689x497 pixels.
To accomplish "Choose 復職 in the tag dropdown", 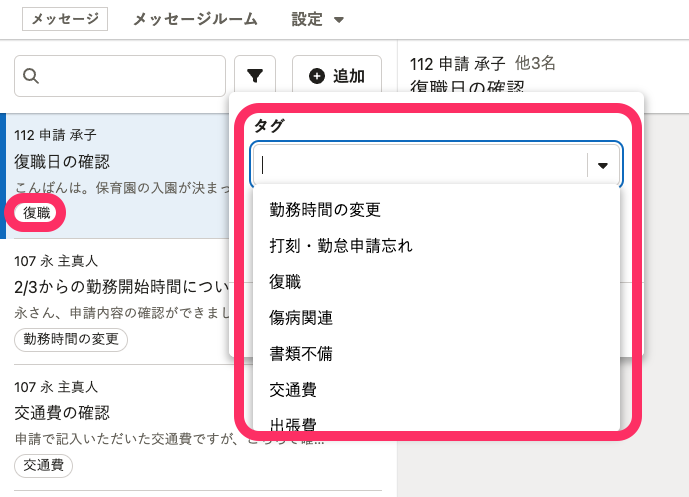I will (x=286, y=282).
